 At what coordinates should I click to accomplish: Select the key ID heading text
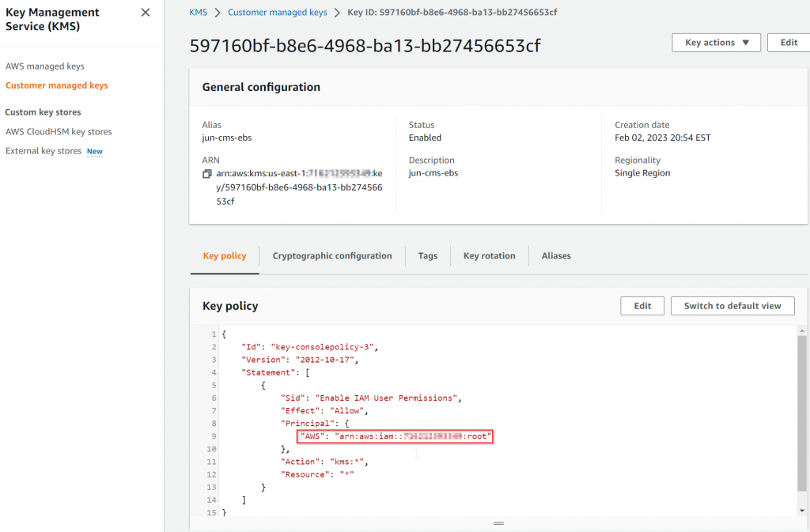pos(365,46)
